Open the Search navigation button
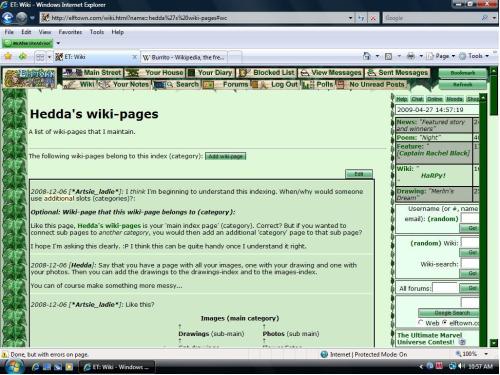Viewport: 500px width, 375px height. pos(177,84)
